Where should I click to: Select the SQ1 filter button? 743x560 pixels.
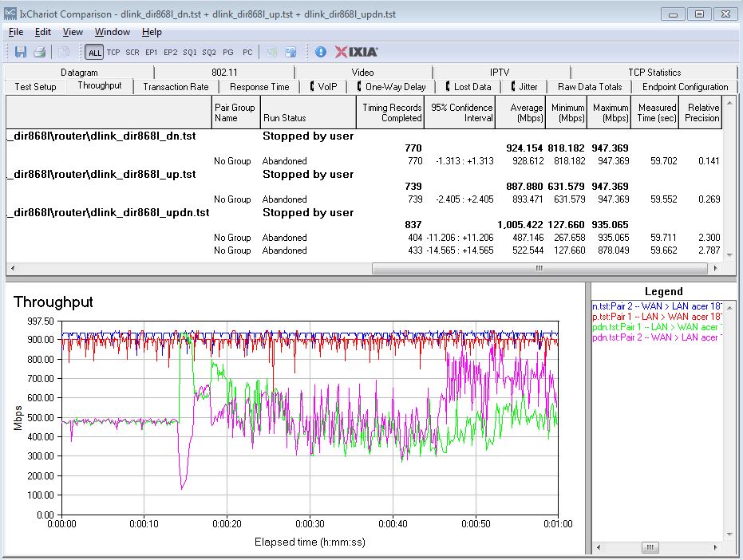click(x=190, y=53)
